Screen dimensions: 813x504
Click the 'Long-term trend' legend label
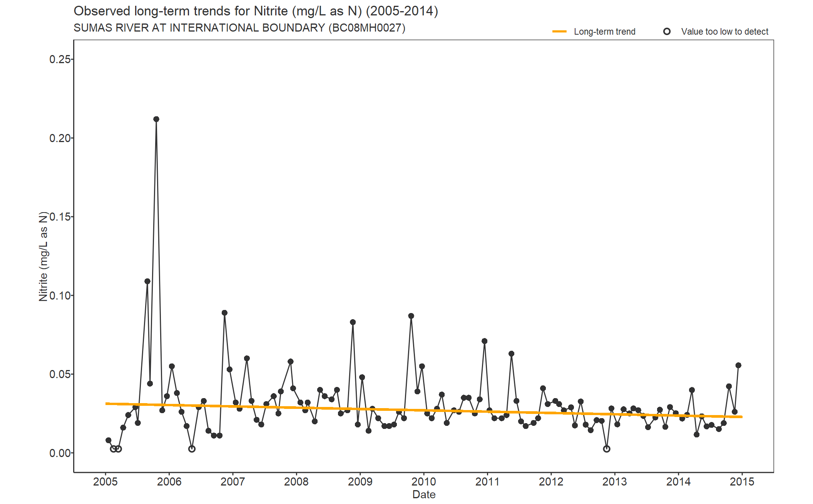[604, 32]
